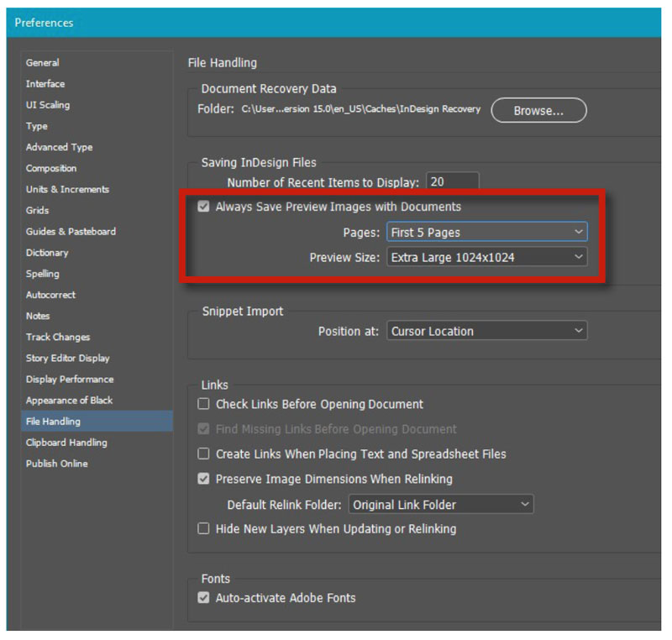Screen dimensions: 672x640
Task: Select File Handling category
Action: (x=97, y=421)
